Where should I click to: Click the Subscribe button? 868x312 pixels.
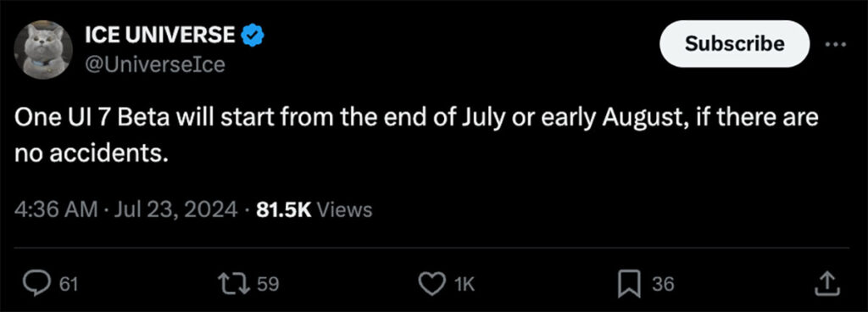(x=735, y=44)
